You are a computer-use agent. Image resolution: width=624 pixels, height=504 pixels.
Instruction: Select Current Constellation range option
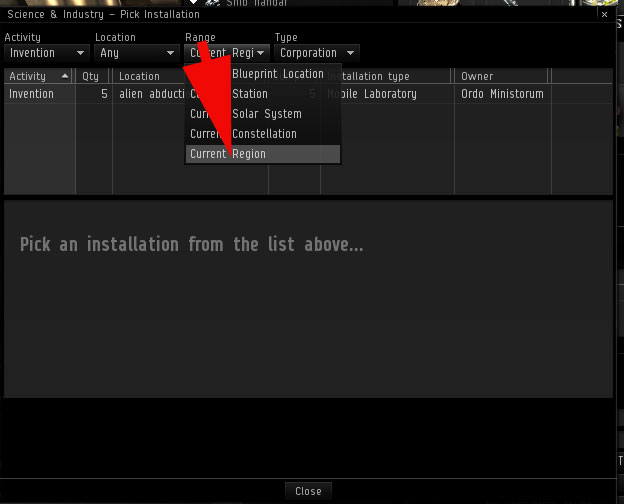tap(263, 134)
